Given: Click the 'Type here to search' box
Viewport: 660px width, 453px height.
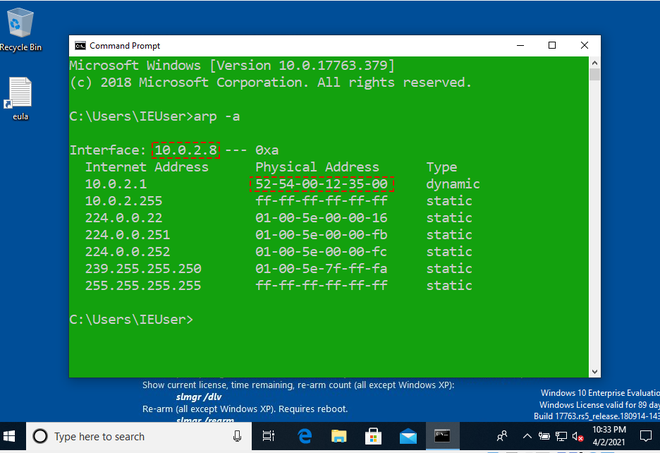Looking at the screenshot, I should (130, 436).
